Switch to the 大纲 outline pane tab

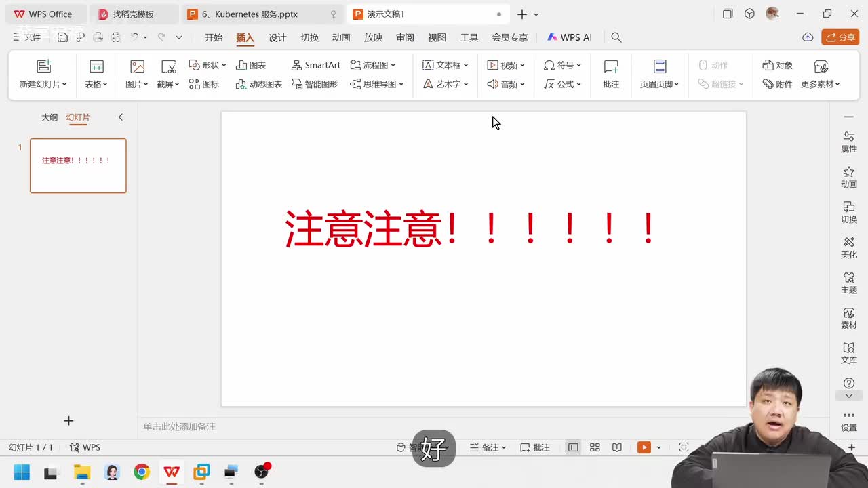(50, 117)
